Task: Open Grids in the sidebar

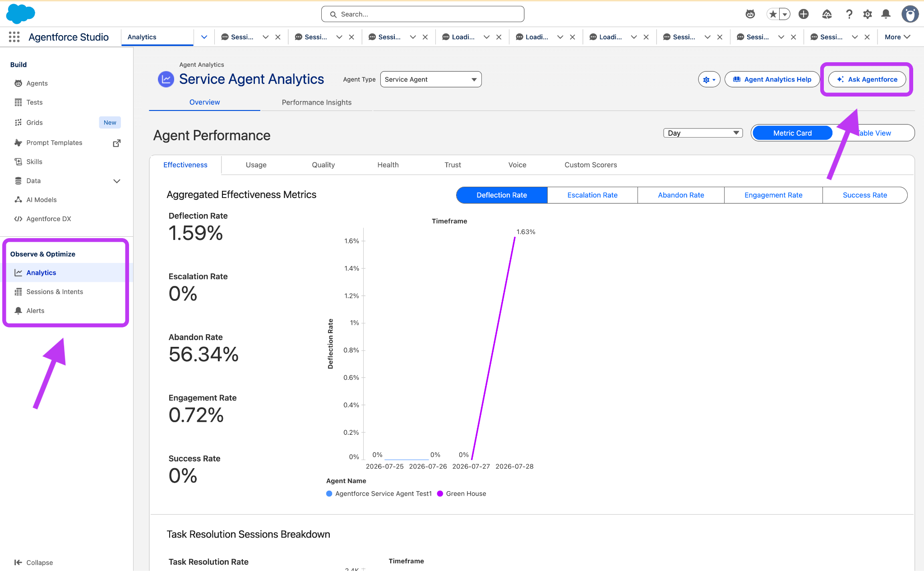Action: pos(34,123)
